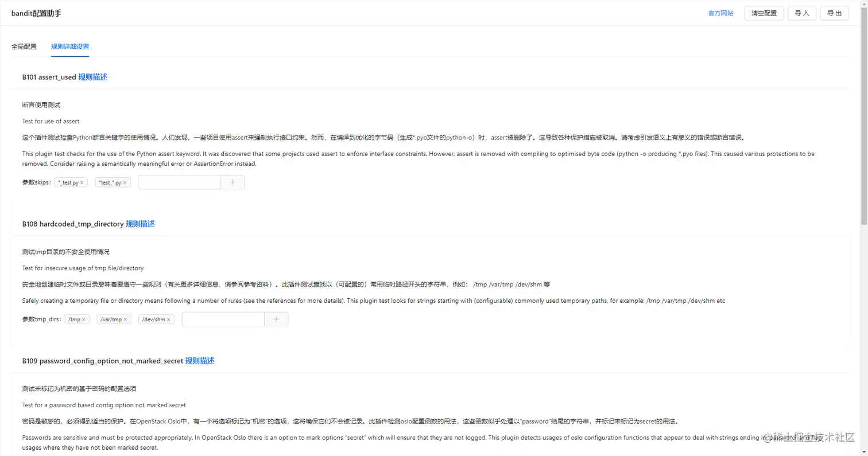Click the 导出 button
The height and width of the screenshot is (456, 868).
coord(835,13)
